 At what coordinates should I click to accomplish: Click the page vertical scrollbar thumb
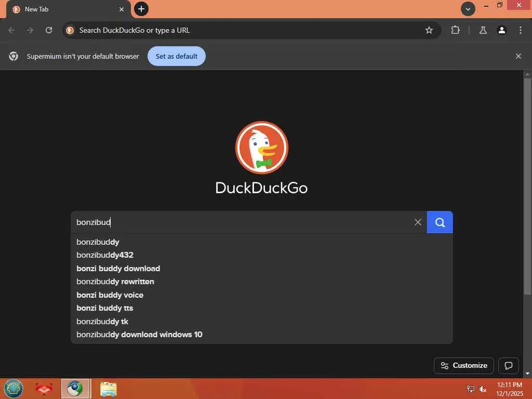coord(527,187)
